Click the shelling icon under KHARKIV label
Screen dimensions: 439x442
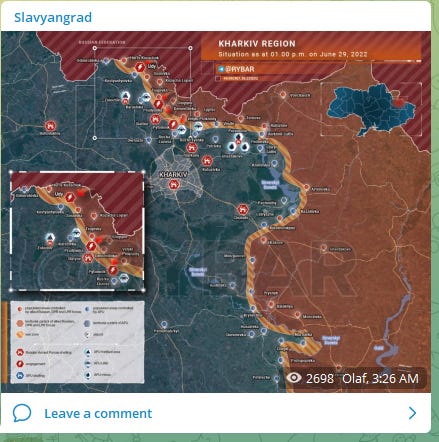pos(173,184)
